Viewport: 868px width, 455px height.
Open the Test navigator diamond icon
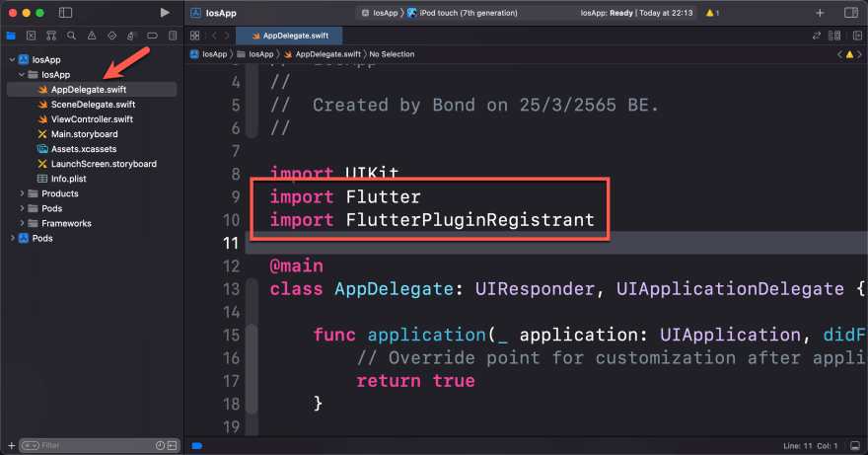click(111, 36)
